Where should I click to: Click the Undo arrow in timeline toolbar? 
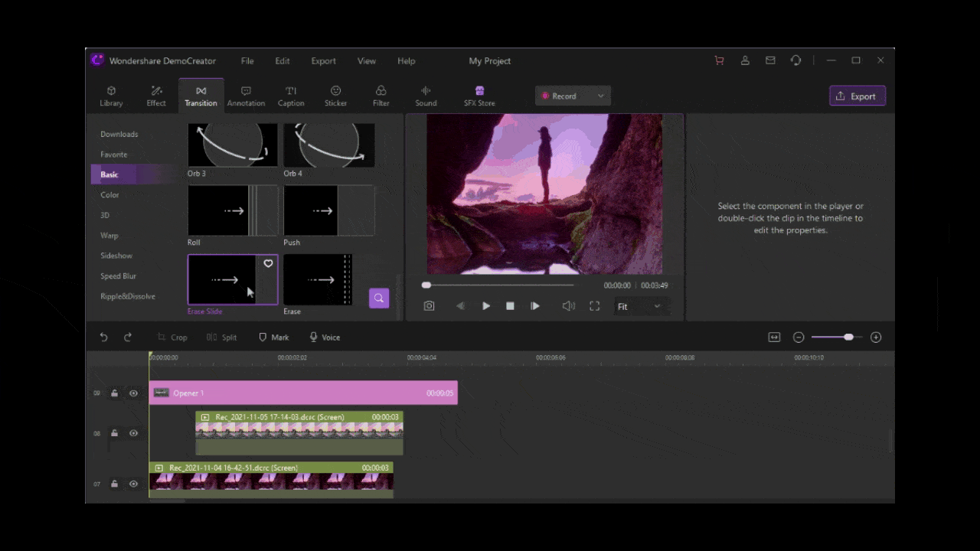click(104, 337)
